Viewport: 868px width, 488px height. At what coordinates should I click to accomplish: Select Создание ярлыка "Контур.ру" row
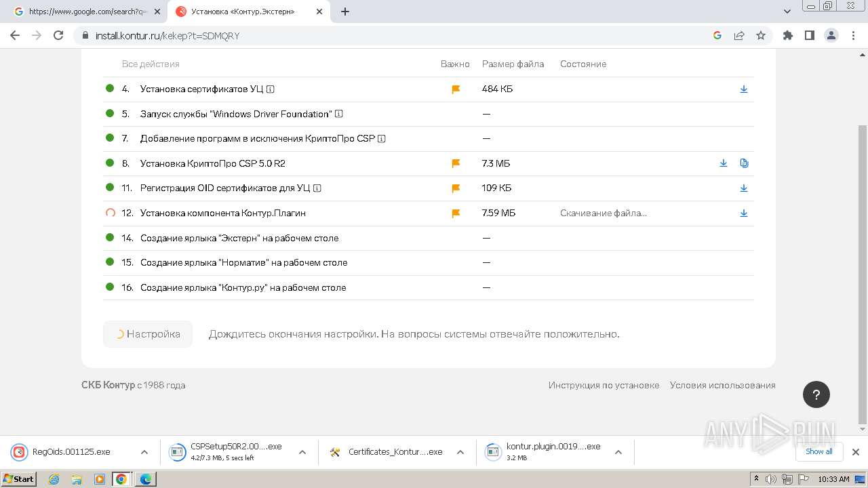click(429, 287)
